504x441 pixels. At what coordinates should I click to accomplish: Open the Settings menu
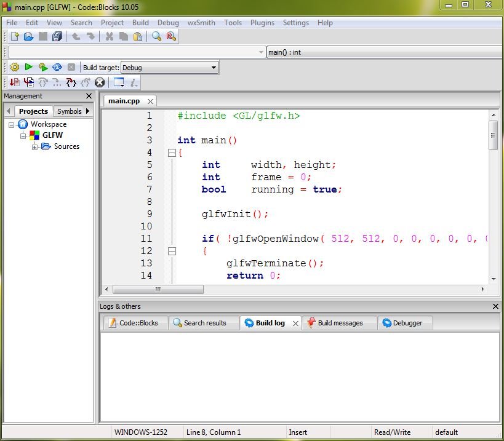pos(296,23)
